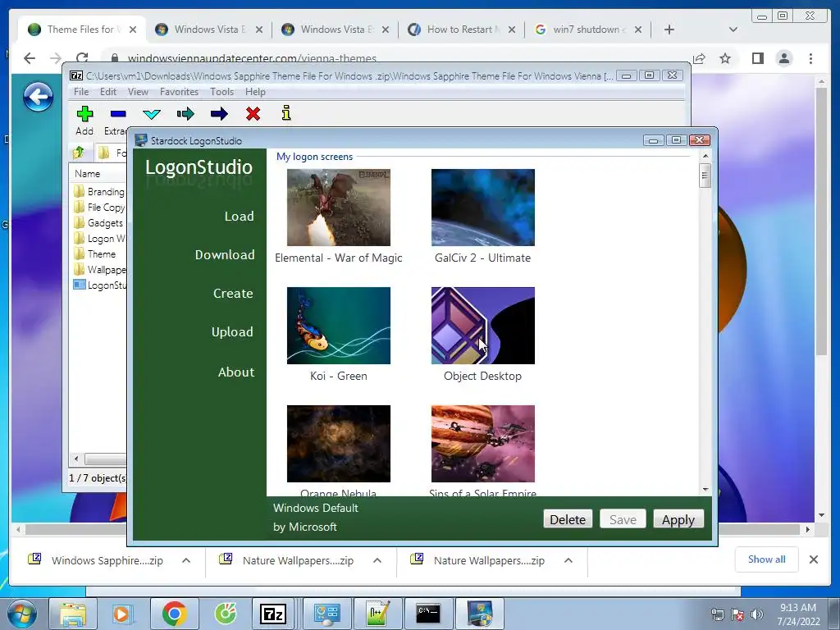
Task: Select the Branding folder in 7-Zip
Action: (99, 191)
